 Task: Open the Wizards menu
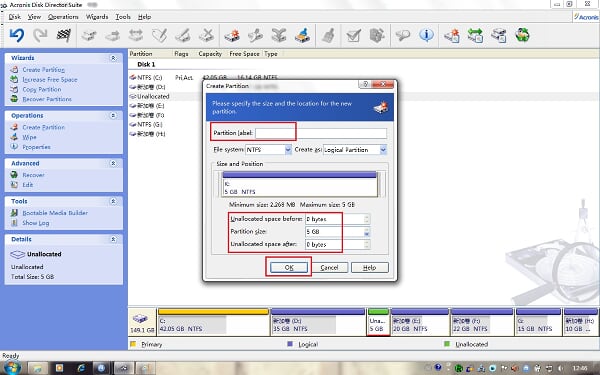point(97,17)
